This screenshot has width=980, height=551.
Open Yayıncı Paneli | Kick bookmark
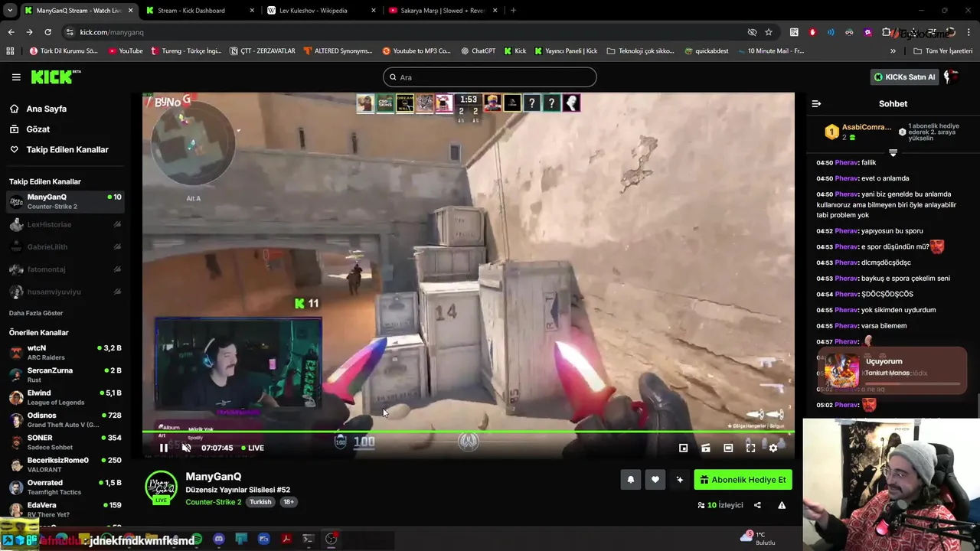(566, 51)
